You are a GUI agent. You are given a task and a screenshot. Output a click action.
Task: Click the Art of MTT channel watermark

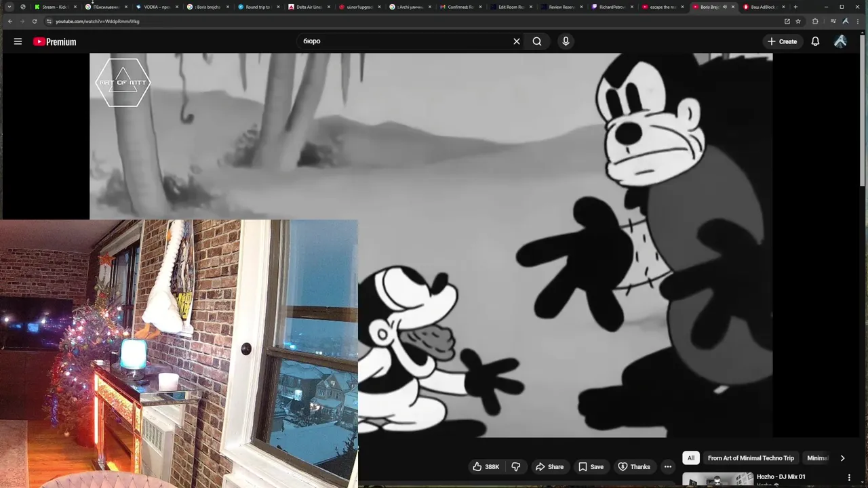click(x=123, y=83)
